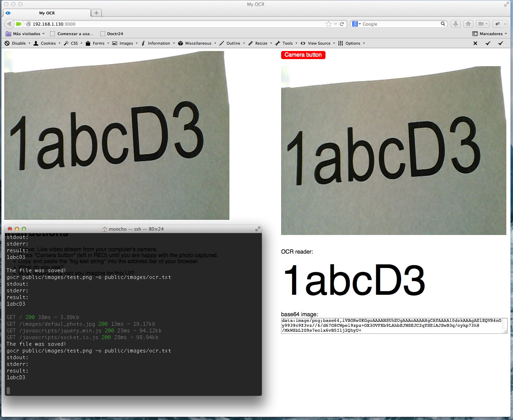Open a new tab with plus button

[96, 13]
